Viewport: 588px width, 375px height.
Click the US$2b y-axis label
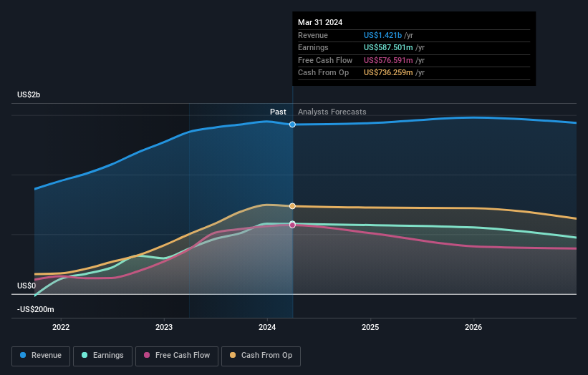pos(29,94)
